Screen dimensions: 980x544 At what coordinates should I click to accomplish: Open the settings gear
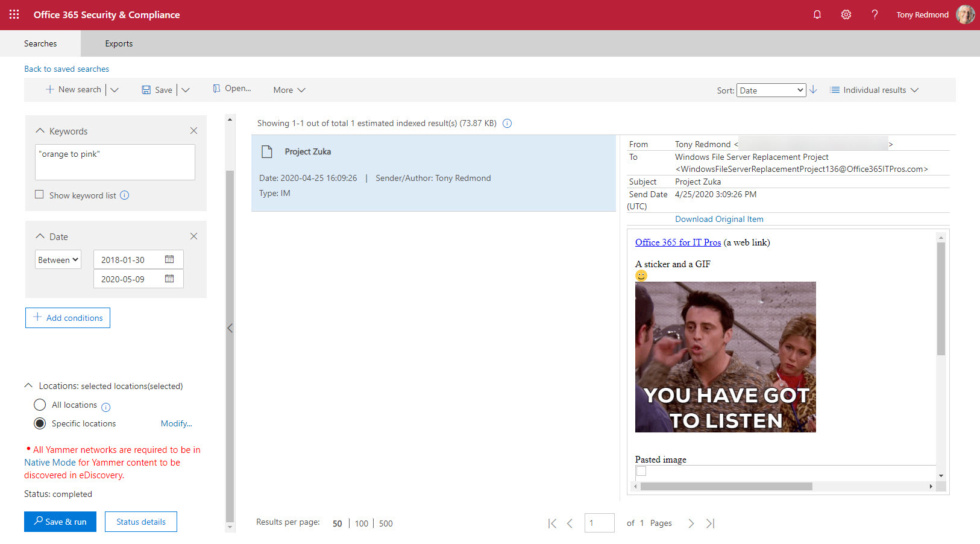tap(846, 14)
